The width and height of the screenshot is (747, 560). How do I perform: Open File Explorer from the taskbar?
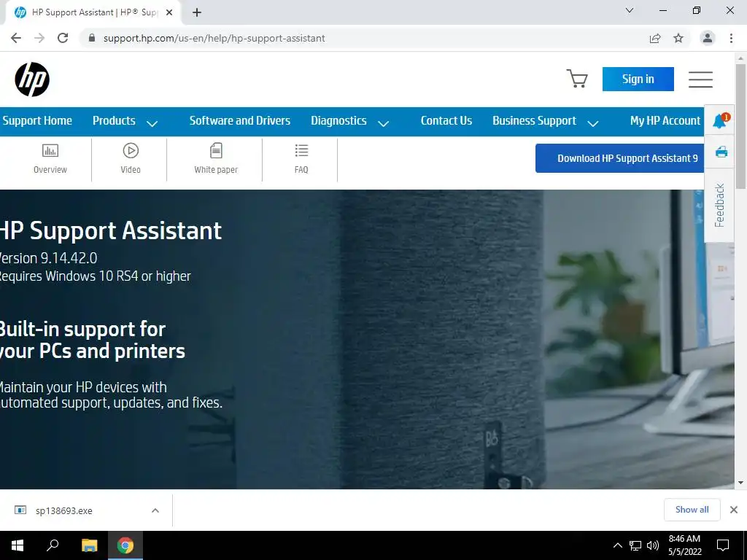(89, 545)
